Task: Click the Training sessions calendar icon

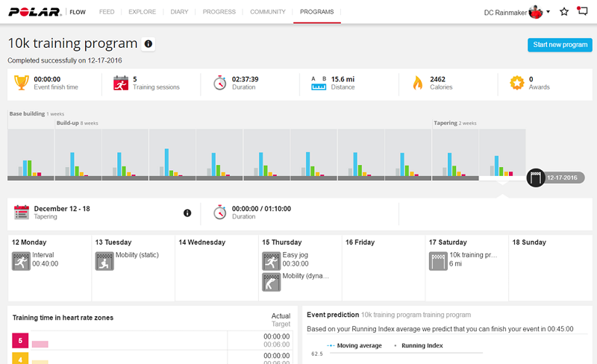Action: [121, 83]
